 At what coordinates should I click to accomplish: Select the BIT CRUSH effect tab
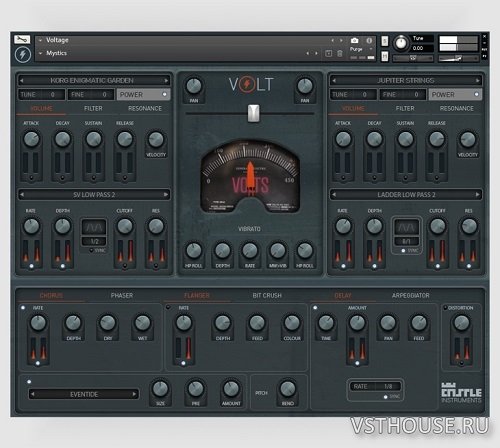tap(267, 295)
